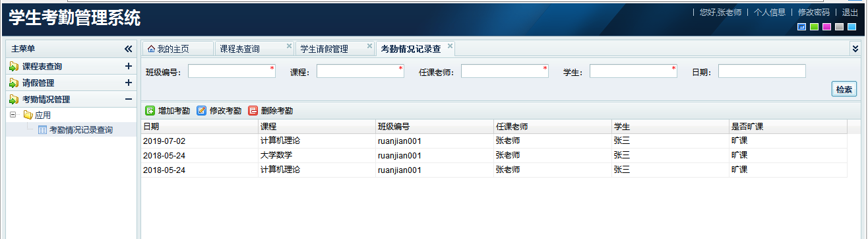Click the 检索 search button
Screen dimensions: 868x239
(844, 89)
